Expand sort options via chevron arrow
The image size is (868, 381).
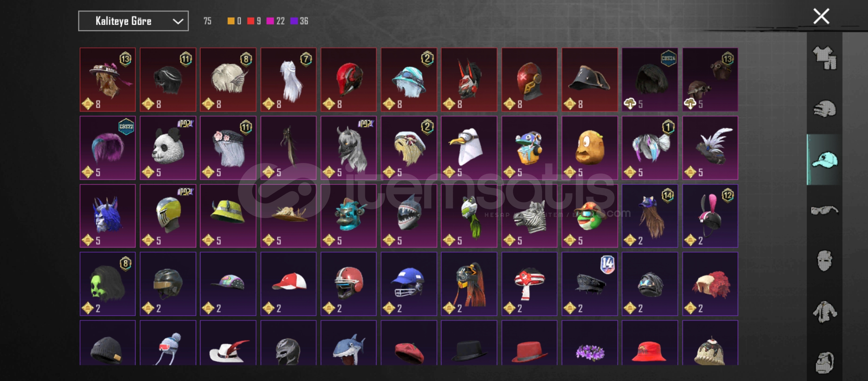point(178,22)
